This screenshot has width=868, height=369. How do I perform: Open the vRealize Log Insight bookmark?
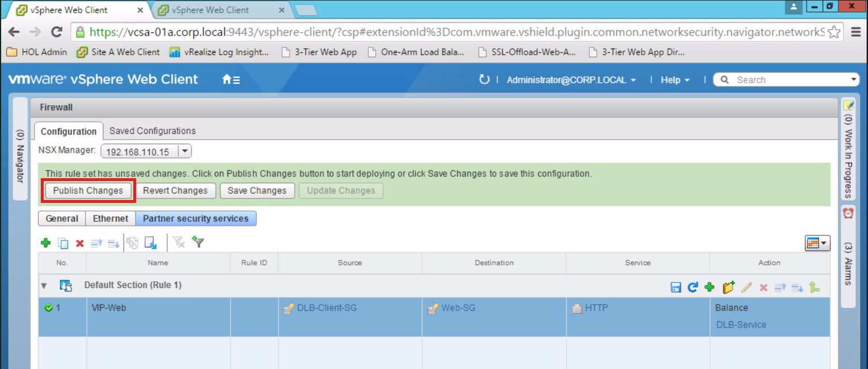(x=219, y=52)
